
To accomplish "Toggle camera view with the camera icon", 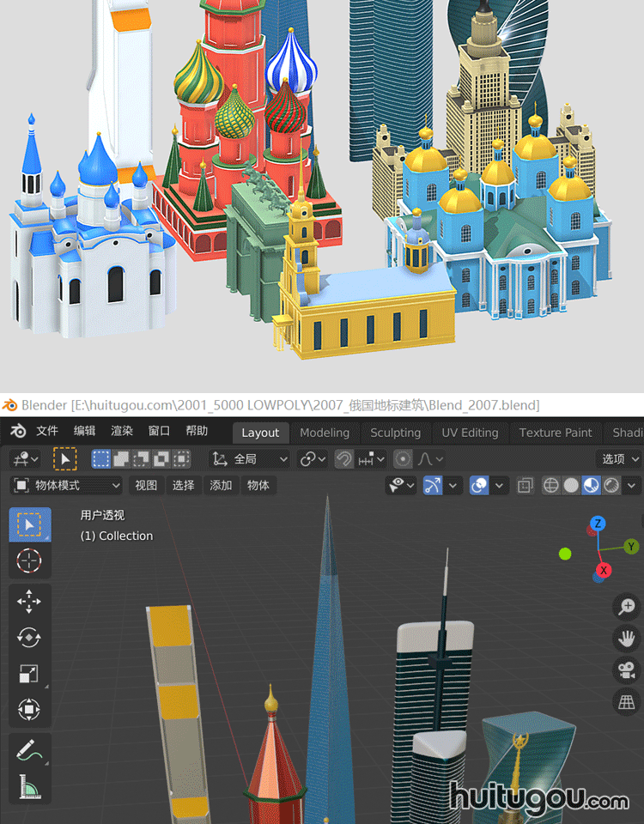I will tap(626, 670).
